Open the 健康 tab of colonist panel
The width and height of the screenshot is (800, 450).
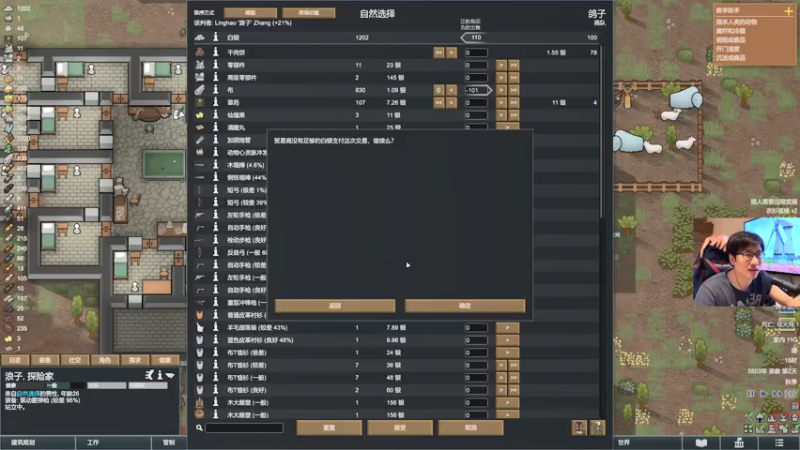coord(165,360)
